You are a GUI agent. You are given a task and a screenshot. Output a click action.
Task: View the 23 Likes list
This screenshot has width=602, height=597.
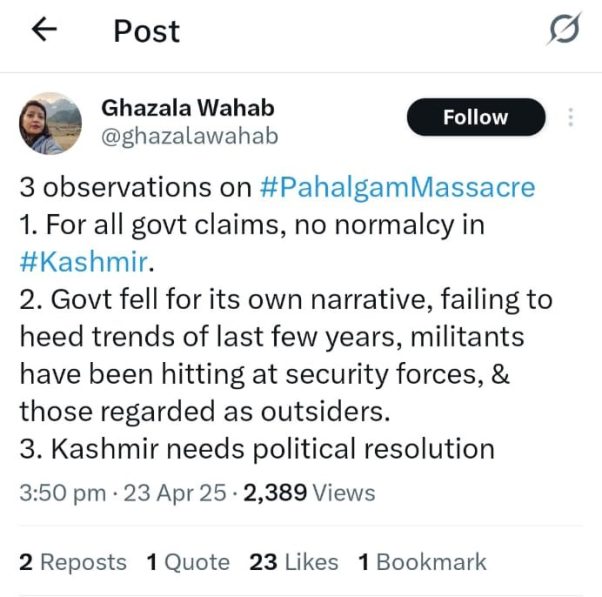coord(294,562)
